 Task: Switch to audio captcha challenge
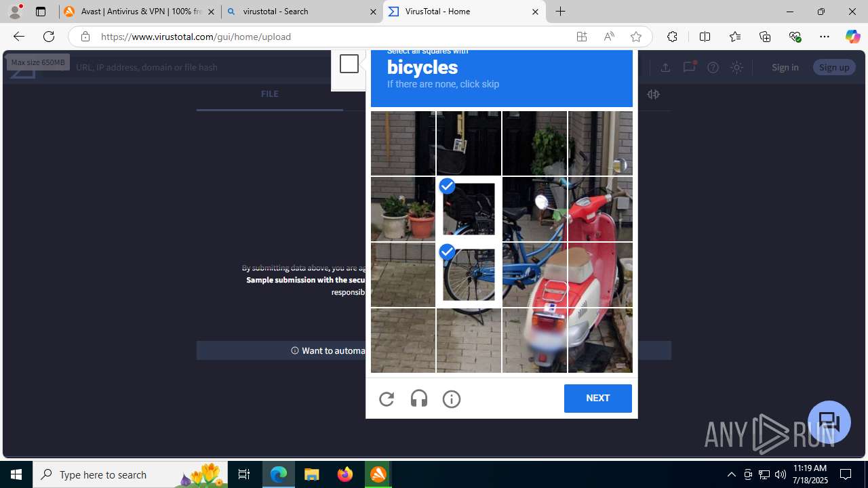[x=419, y=399]
